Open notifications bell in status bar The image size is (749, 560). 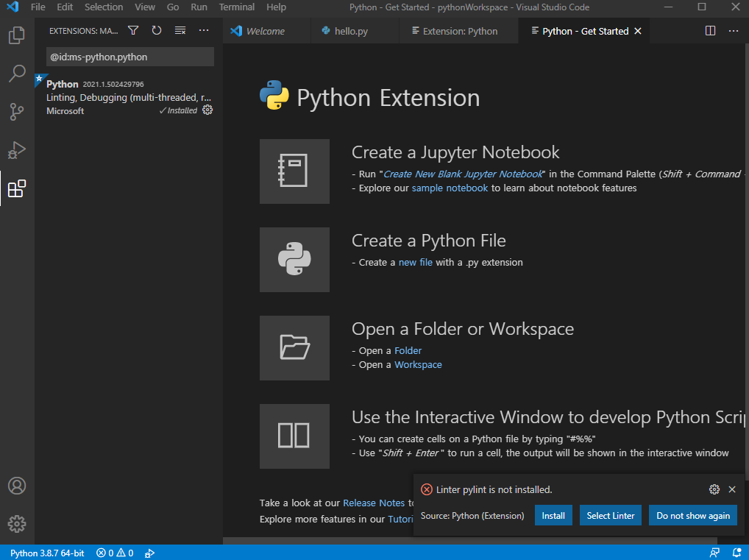(737, 553)
